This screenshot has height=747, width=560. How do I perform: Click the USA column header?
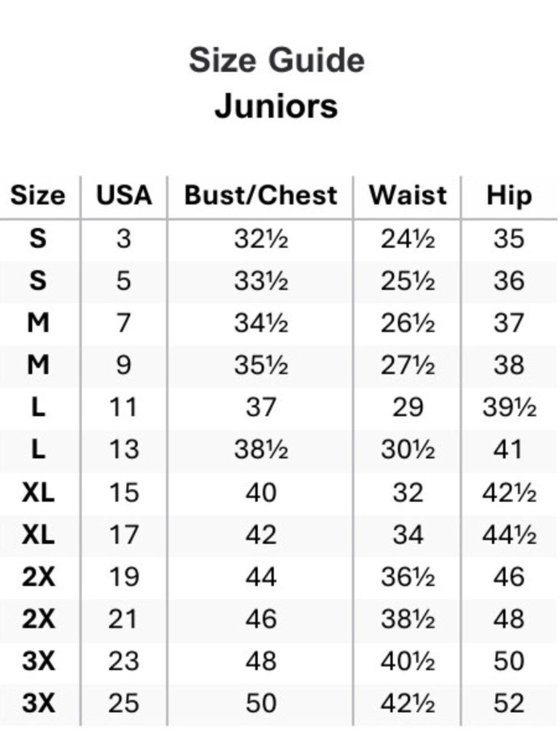(124, 196)
